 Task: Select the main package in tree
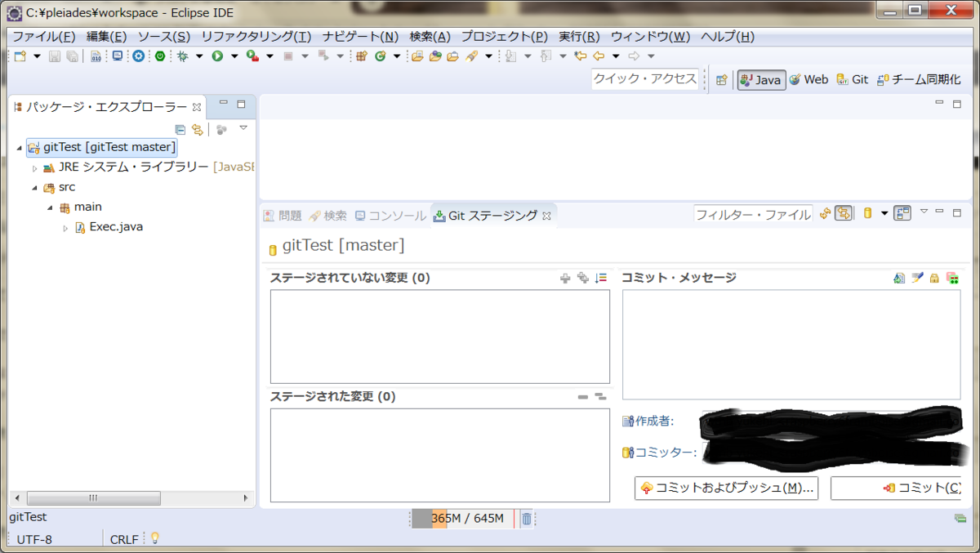click(x=81, y=207)
